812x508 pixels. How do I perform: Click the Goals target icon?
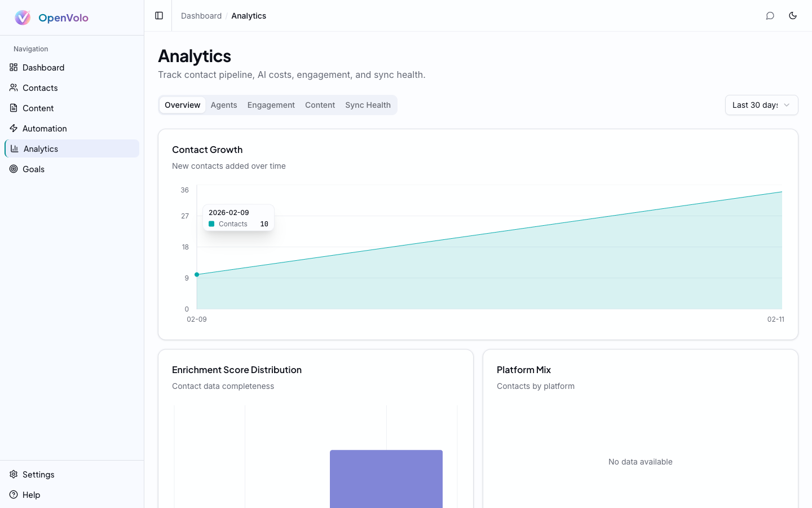click(14, 169)
